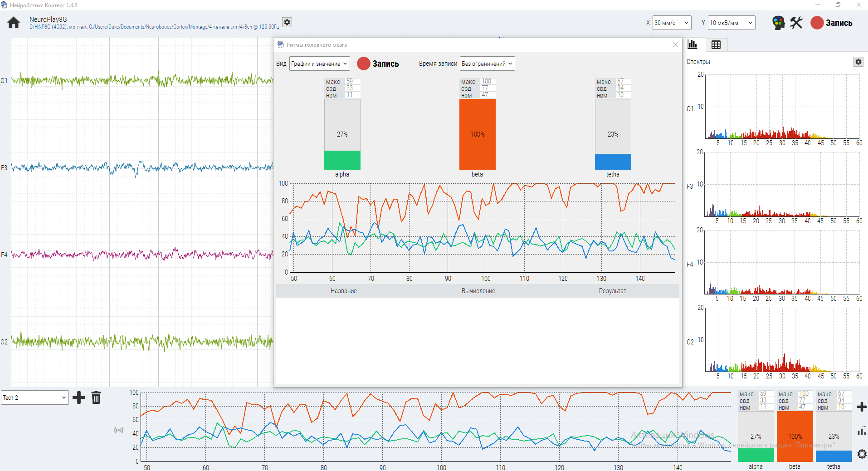
Task: Click tetha макс value 67 in dialog
Action: click(x=624, y=82)
